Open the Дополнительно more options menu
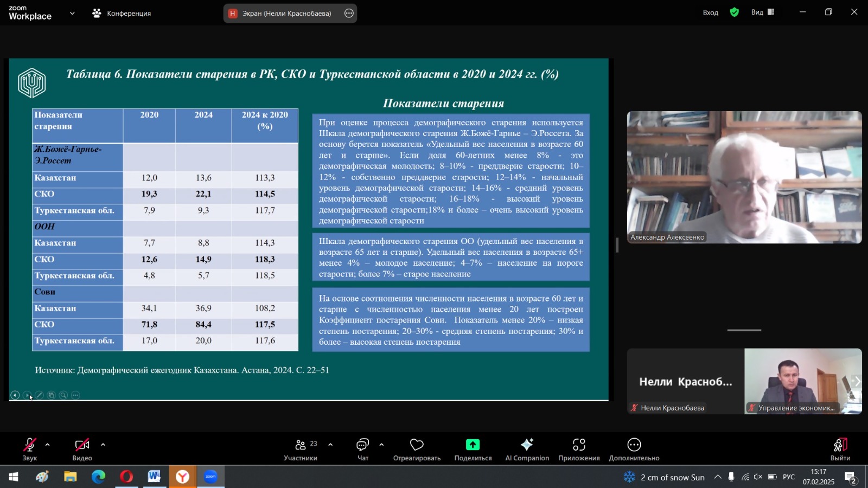The image size is (868, 488). 634,449
